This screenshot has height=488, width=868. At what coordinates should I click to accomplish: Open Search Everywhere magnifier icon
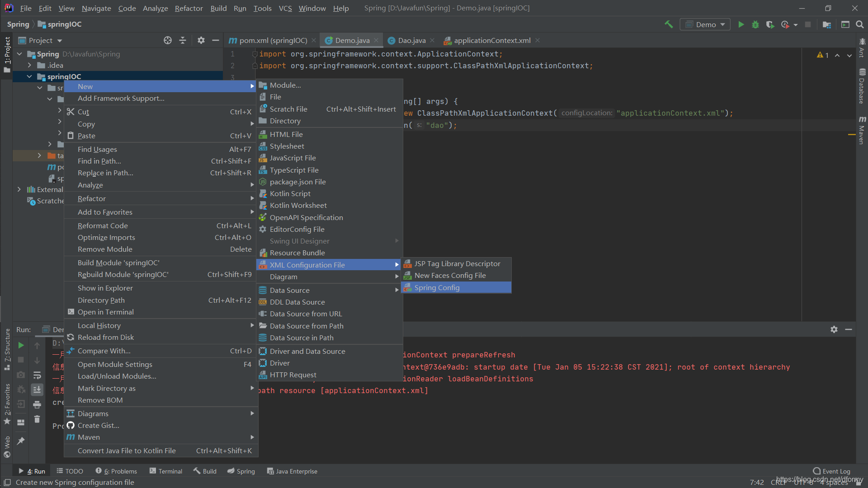tap(860, 24)
